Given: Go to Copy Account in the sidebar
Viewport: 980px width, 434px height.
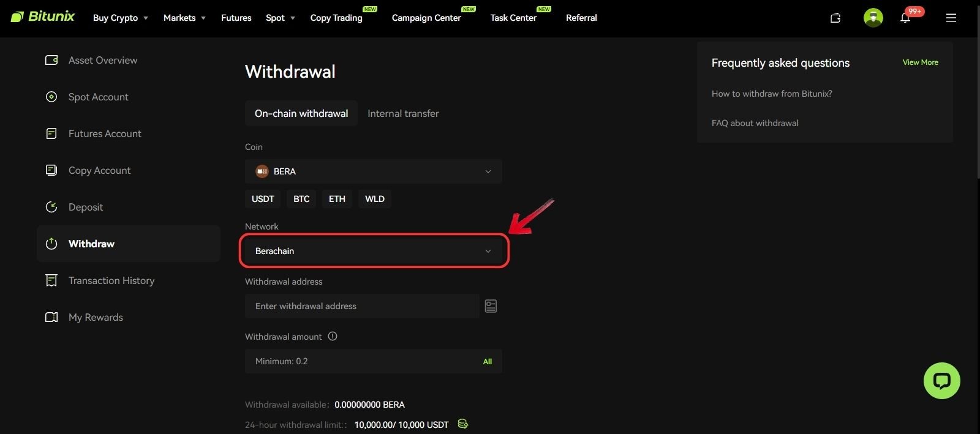Looking at the screenshot, I should (99, 170).
